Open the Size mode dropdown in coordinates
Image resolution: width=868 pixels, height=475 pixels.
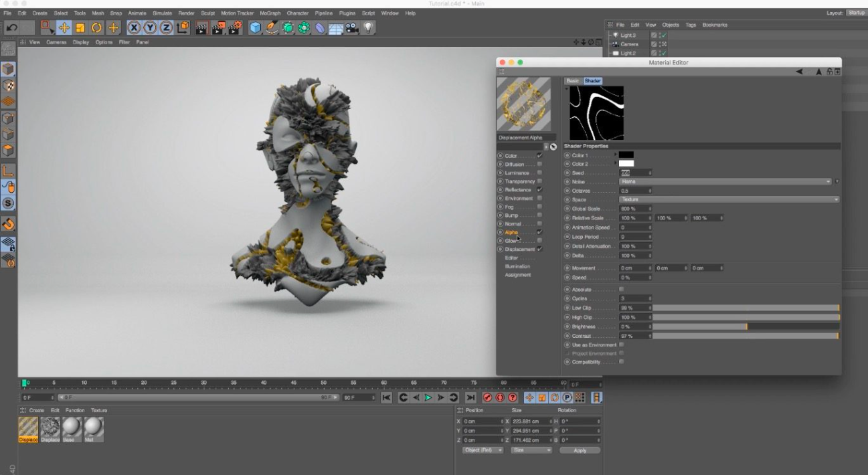(x=531, y=450)
